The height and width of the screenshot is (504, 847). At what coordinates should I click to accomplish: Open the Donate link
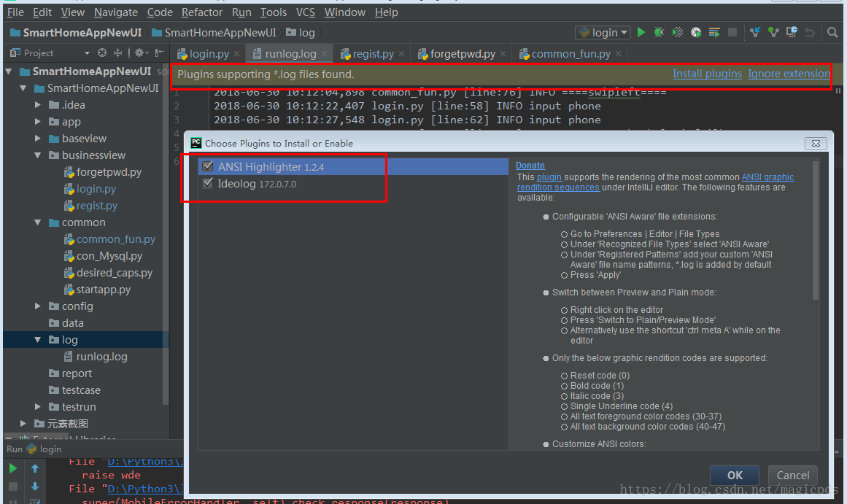(530, 166)
